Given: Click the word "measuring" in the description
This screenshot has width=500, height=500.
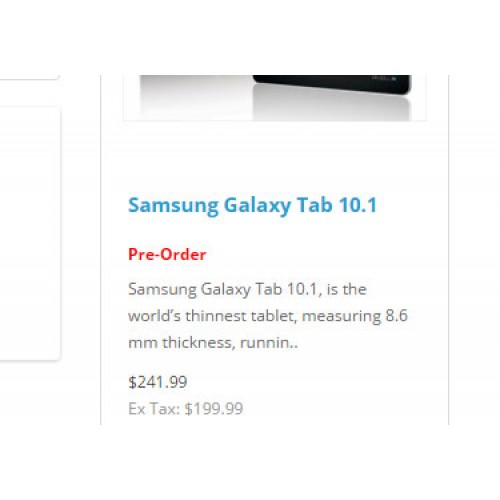Looking at the screenshot, I should (x=341, y=317).
